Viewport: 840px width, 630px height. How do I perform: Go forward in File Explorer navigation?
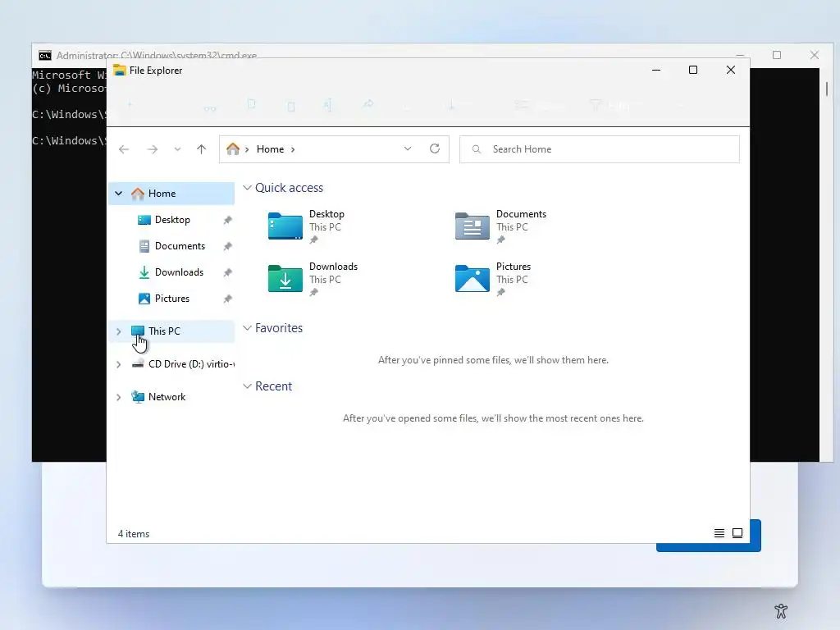(152, 149)
